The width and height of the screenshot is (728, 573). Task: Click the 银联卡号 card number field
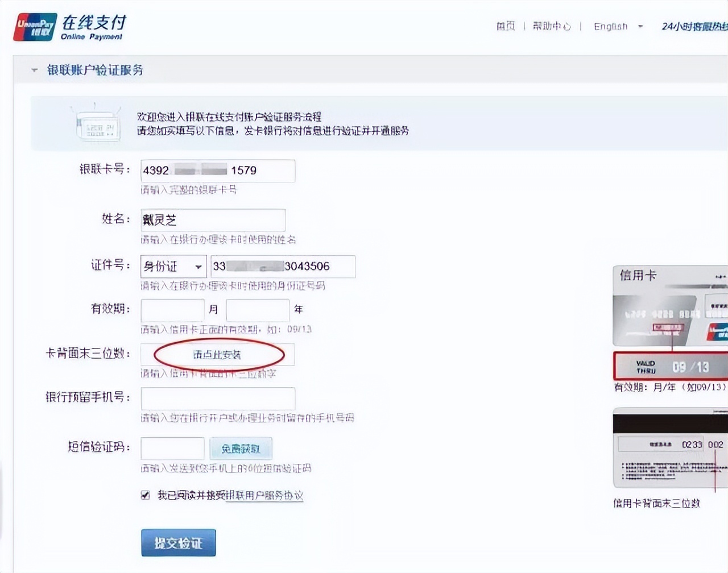(x=218, y=171)
